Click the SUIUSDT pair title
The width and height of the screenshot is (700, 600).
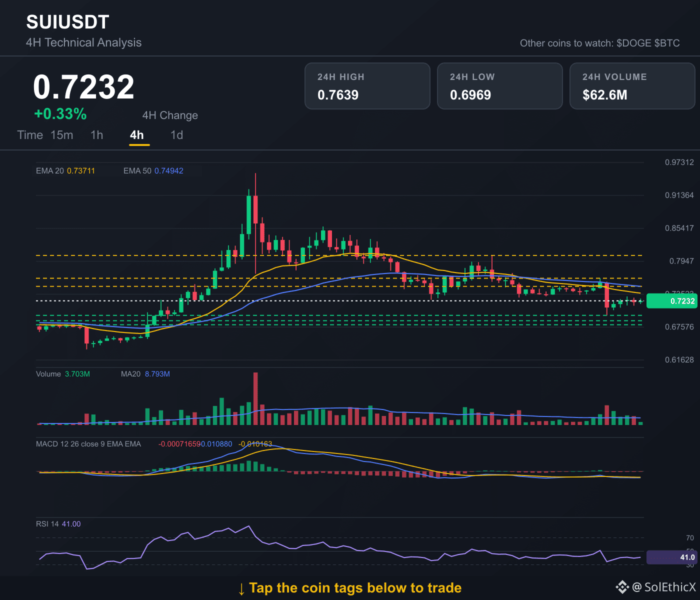[67, 22]
